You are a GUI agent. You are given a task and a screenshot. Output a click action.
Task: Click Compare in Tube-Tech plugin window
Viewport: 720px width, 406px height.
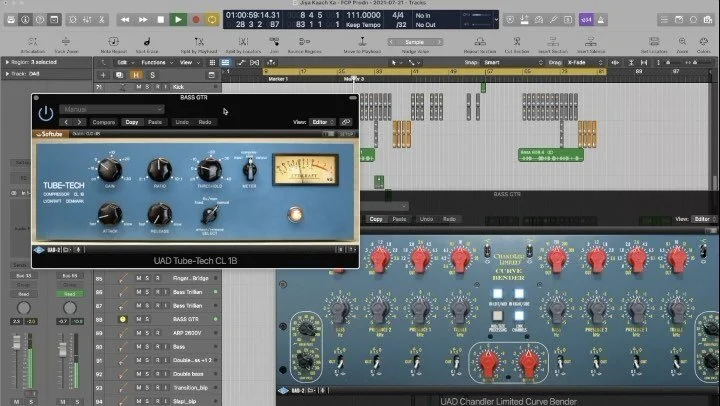104,122
